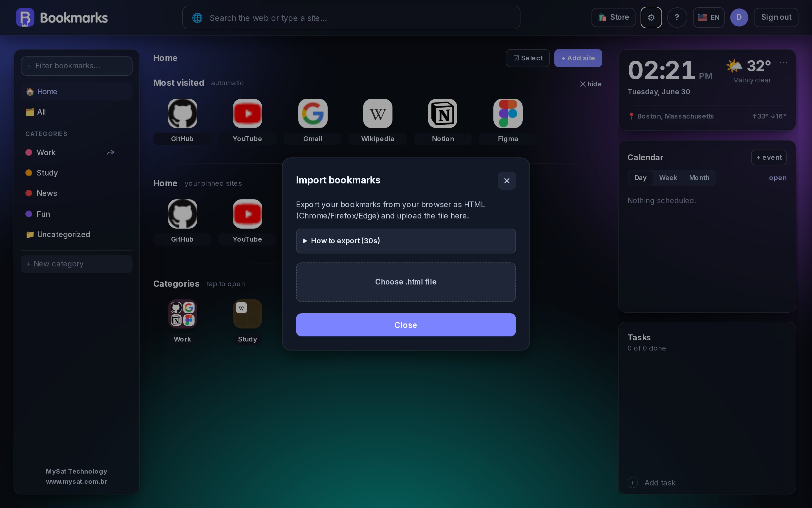Image resolution: width=812 pixels, height=508 pixels.
Task: Hide the Most visited section
Action: 591,84
